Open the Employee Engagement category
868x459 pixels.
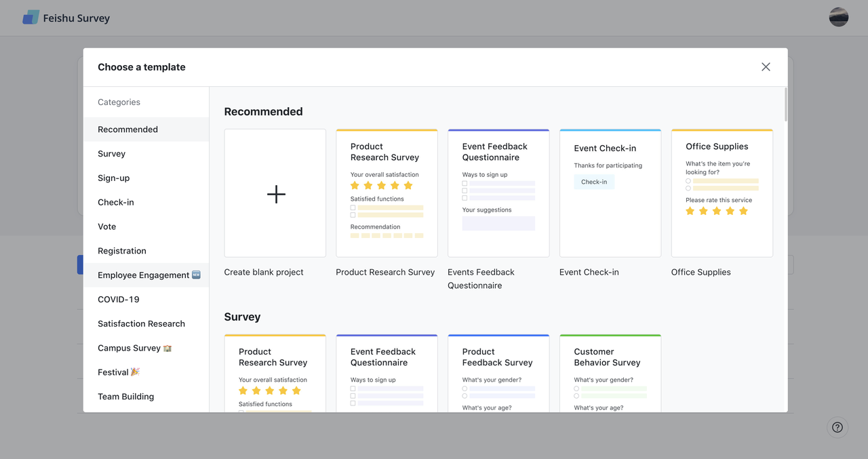[x=146, y=275]
